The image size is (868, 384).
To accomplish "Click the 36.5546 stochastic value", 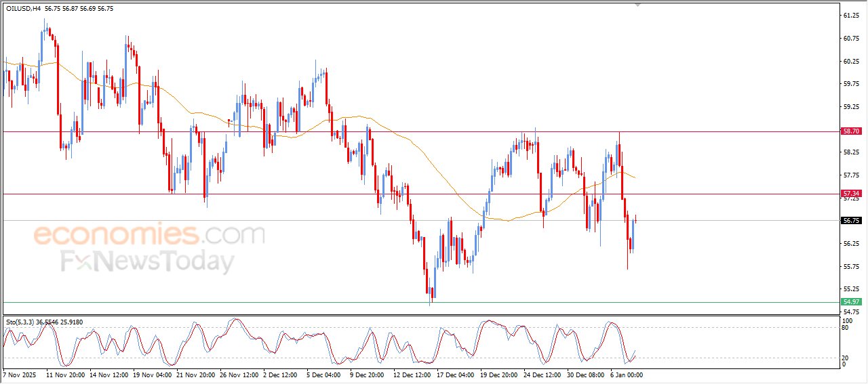I will pyautogui.click(x=47, y=322).
